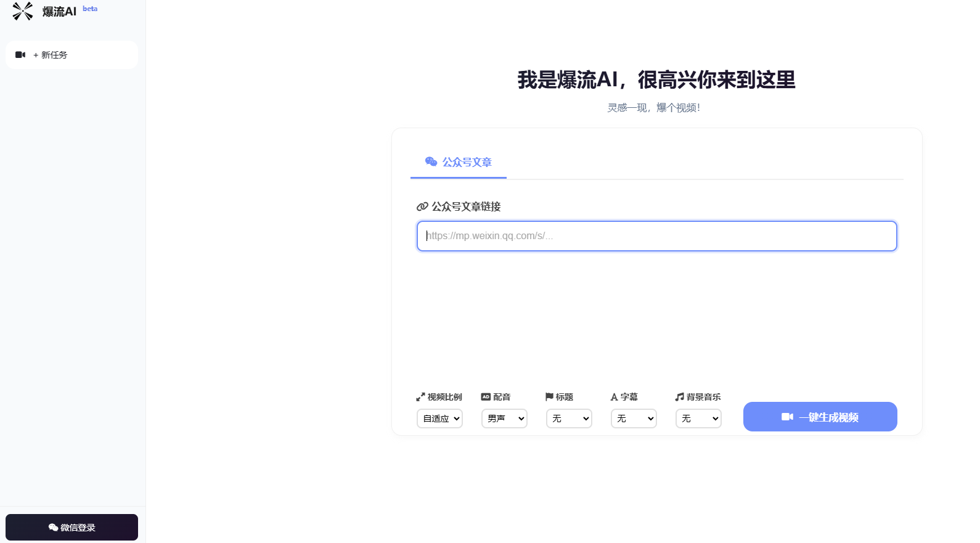
Task: Click the video camera icon beside 新任务
Action: 20,55
